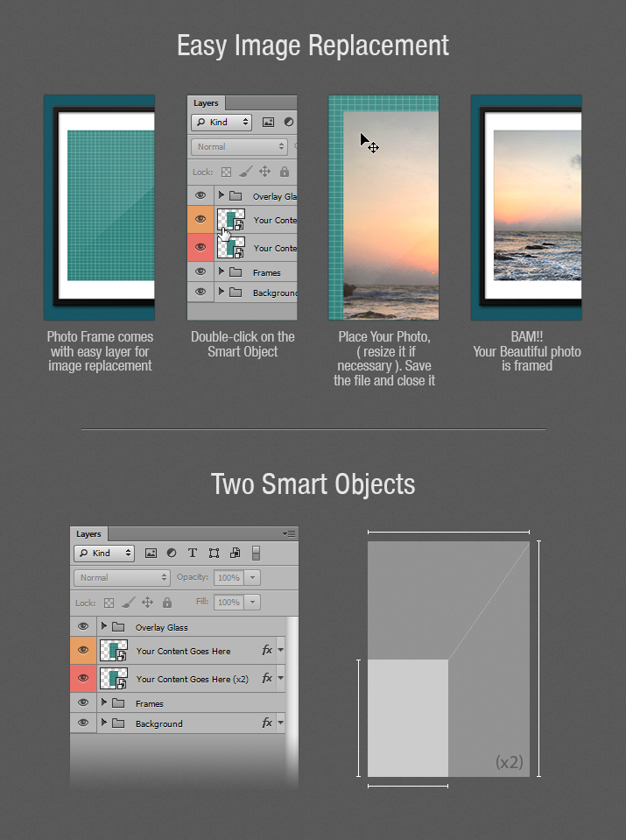Click the fx icon on the Background group
Screen dimensions: 626x840
pyautogui.click(x=267, y=724)
